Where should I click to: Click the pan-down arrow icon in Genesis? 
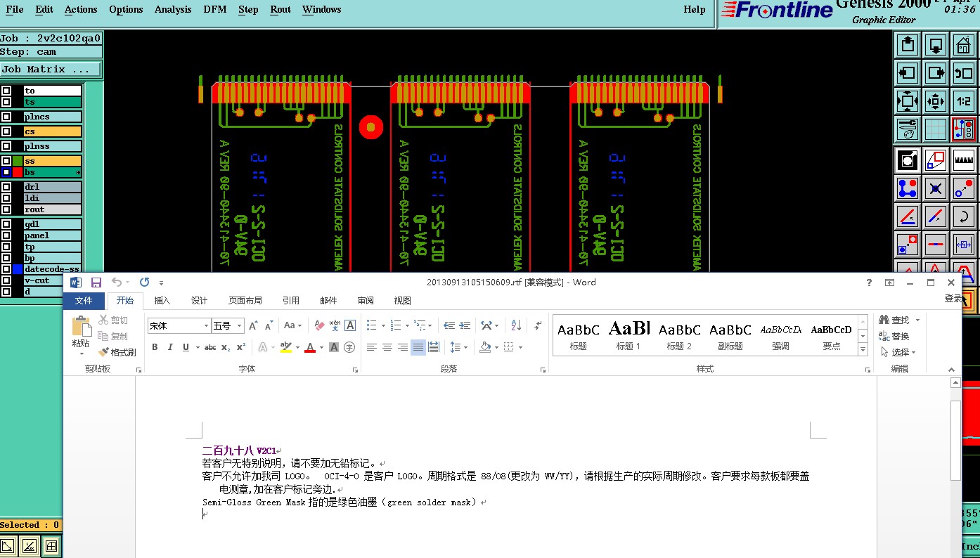pyautogui.click(x=935, y=46)
